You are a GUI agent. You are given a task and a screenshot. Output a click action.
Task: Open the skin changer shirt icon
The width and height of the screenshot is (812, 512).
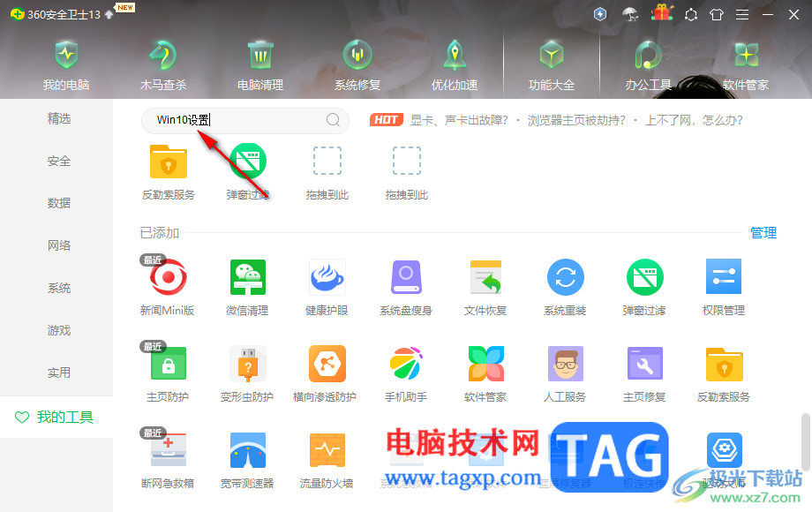[717, 14]
